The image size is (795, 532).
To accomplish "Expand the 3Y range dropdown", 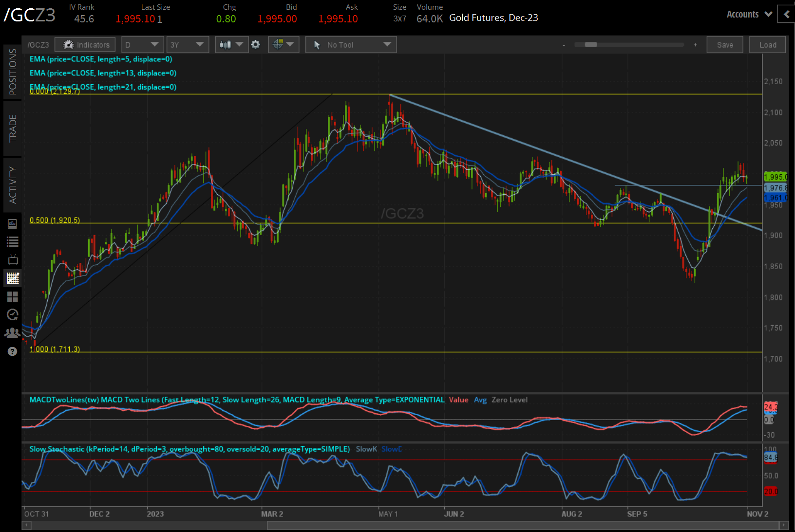I will pos(187,45).
